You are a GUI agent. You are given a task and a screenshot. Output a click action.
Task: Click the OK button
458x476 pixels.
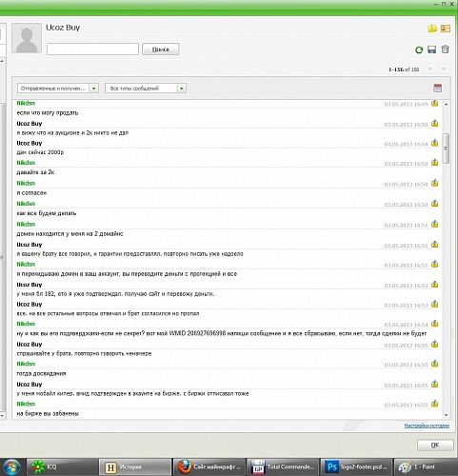435,445
